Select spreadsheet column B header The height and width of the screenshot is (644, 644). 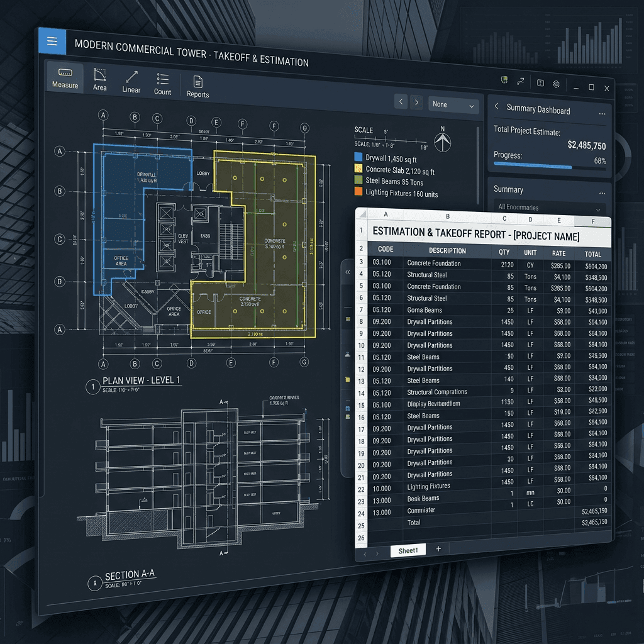[x=447, y=216]
